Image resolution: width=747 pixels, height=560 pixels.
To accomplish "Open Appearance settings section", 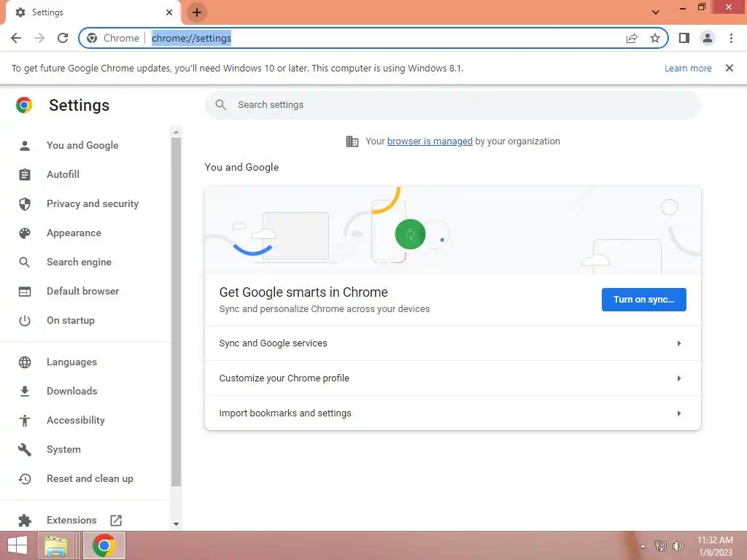I will (x=74, y=233).
